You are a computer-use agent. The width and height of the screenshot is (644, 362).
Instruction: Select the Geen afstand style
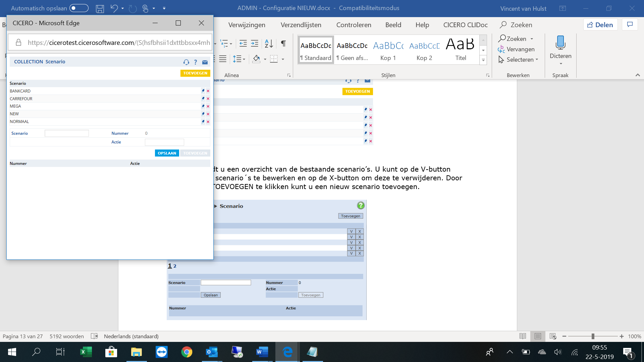(352, 50)
